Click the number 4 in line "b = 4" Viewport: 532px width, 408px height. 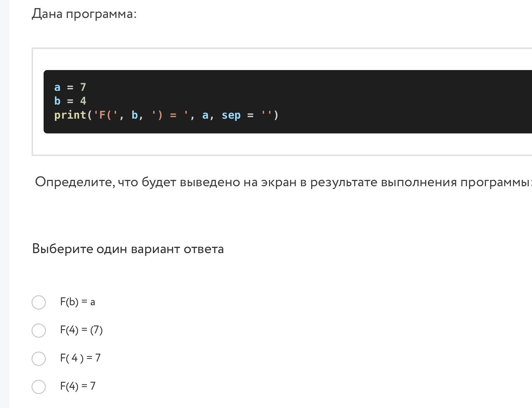(x=83, y=101)
